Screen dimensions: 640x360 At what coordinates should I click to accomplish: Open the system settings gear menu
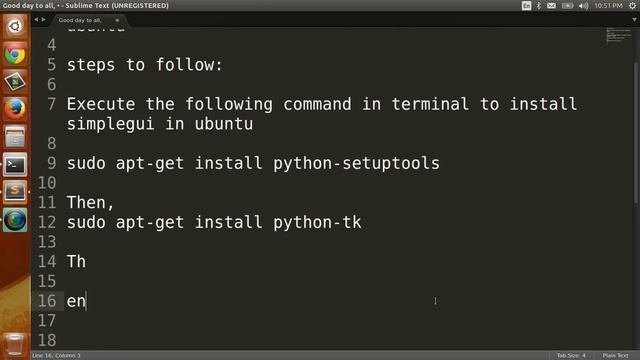click(633, 6)
